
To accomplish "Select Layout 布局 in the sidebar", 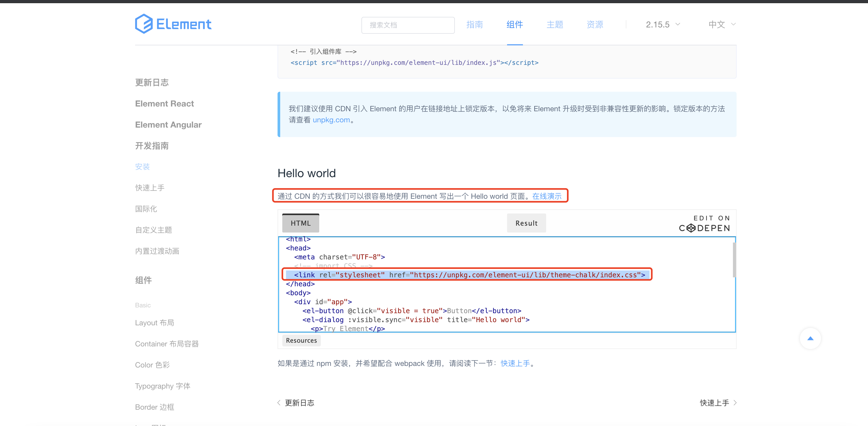I will pyautogui.click(x=154, y=322).
